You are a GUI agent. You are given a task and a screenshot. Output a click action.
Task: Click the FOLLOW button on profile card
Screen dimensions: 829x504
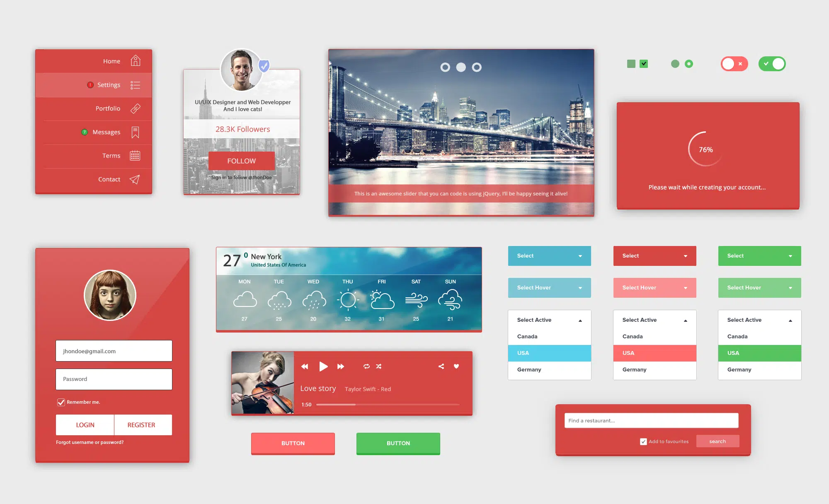click(x=241, y=160)
